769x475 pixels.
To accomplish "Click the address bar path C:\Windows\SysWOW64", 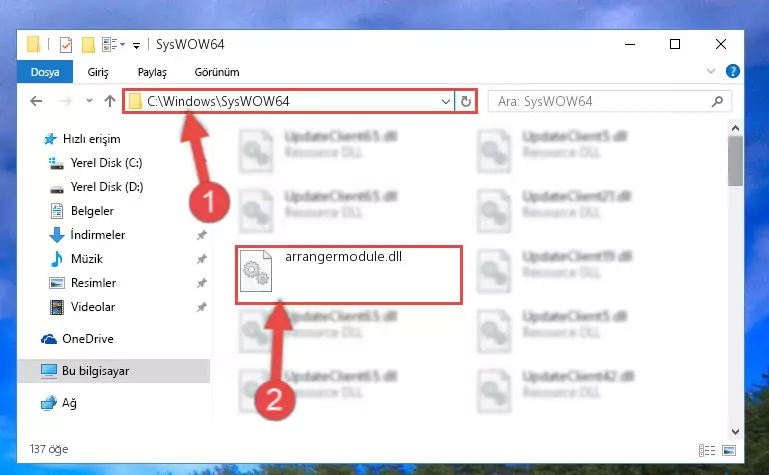I will point(218,101).
